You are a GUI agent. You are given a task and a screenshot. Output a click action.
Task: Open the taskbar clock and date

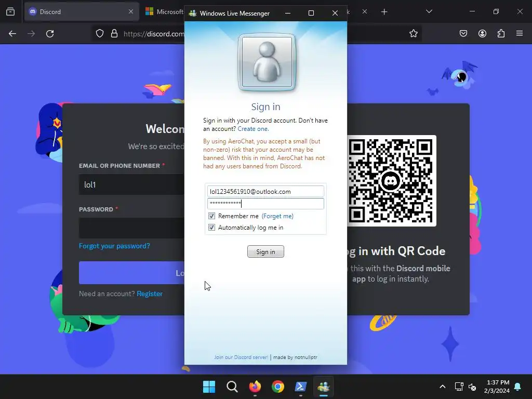(497, 387)
